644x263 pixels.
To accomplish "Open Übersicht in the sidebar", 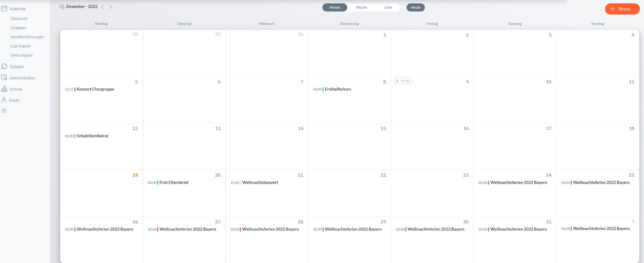I will click(19, 19).
